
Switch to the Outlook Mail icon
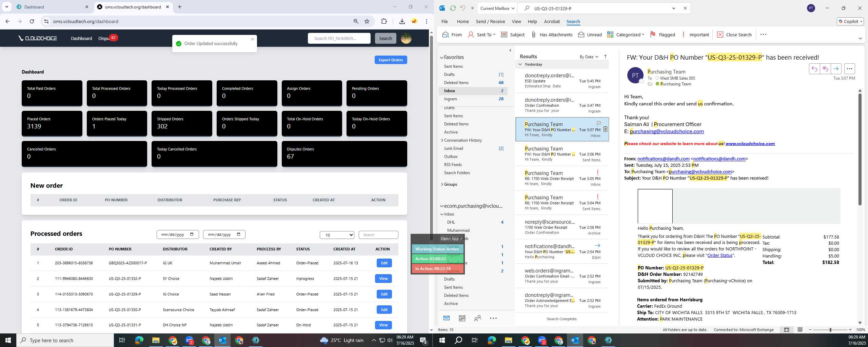pos(447,318)
